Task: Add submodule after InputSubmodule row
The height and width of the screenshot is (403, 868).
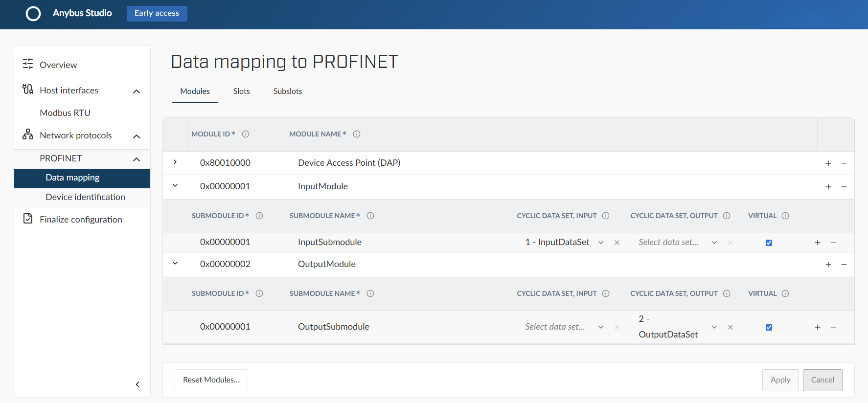Action: (x=818, y=243)
